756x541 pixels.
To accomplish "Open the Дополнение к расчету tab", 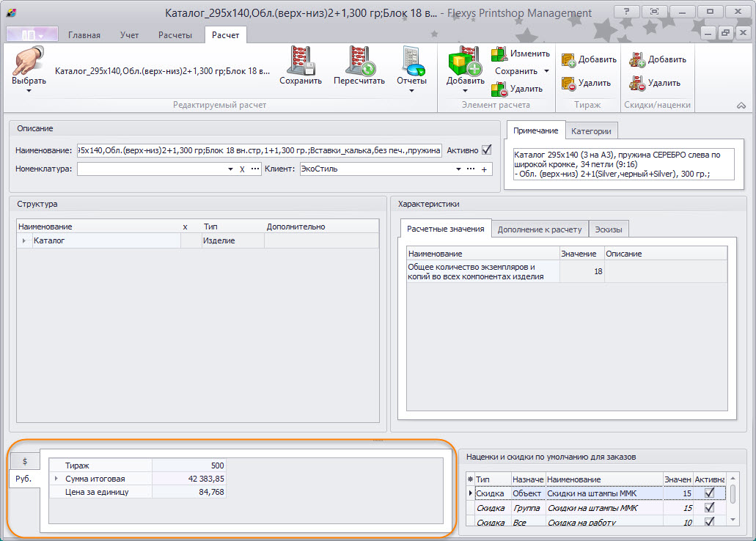I will tap(539, 229).
